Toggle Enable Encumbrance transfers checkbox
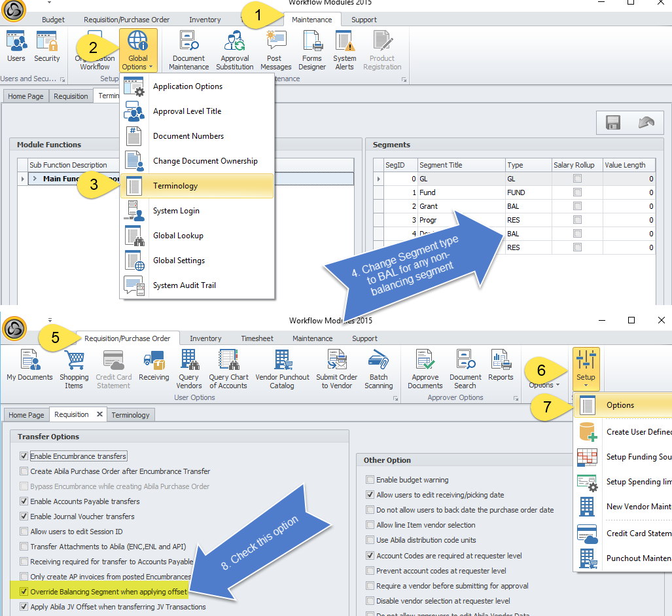Viewport: 672px width, 616px height. click(24, 456)
